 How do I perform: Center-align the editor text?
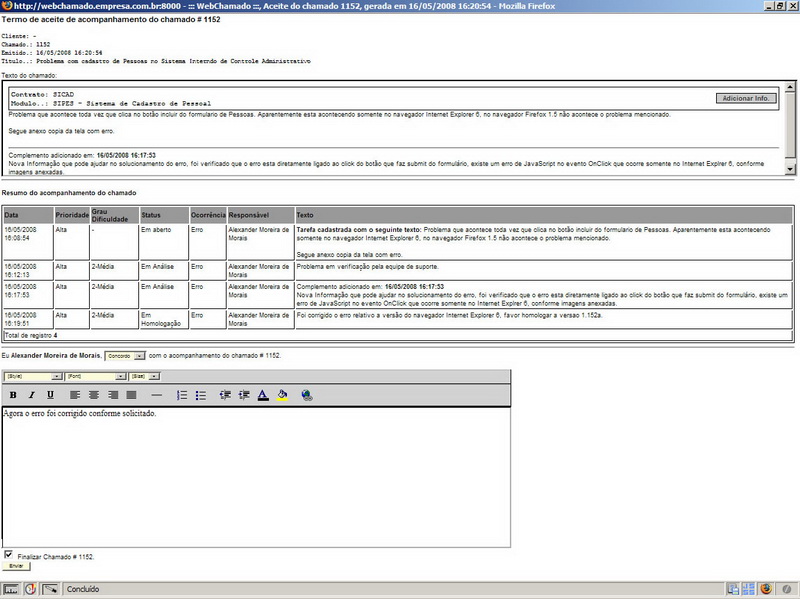click(94, 395)
